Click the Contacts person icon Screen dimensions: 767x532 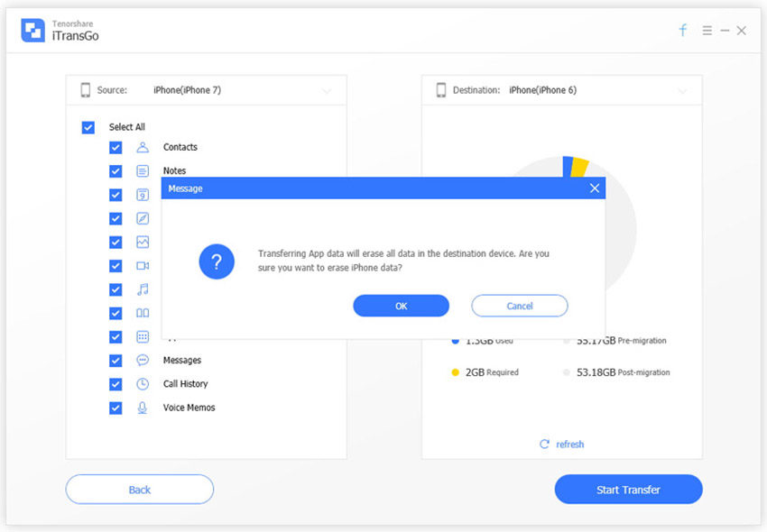point(143,147)
